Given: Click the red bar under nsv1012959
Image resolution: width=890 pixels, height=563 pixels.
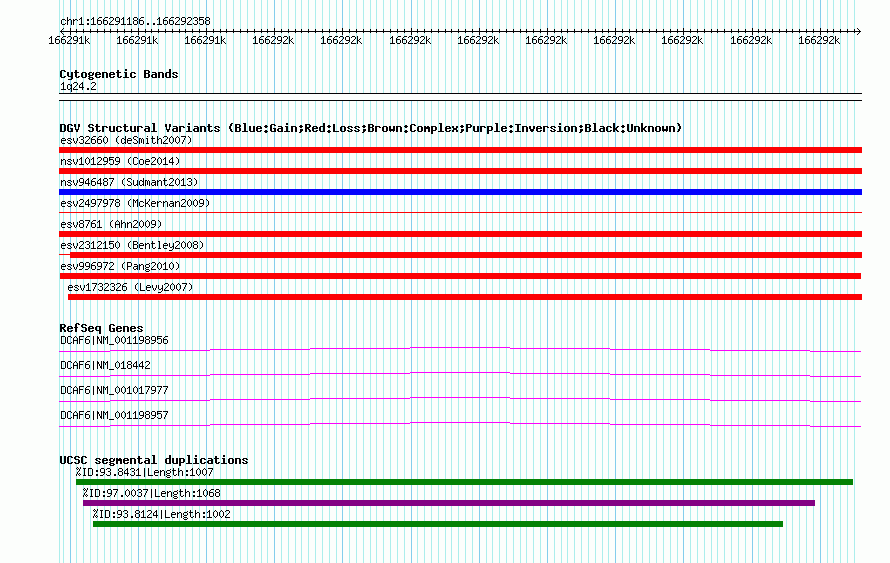Looking at the screenshot, I should [460, 171].
